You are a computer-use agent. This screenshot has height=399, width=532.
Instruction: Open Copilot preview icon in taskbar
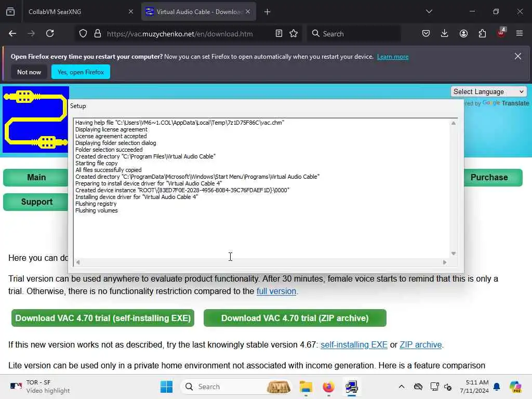pyautogui.click(x=515, y=387)
